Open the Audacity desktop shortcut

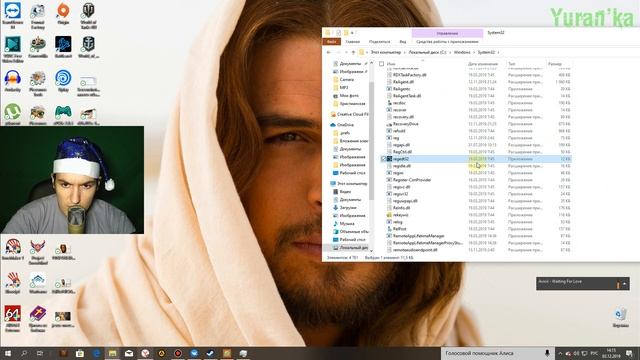tap(13, 80)
